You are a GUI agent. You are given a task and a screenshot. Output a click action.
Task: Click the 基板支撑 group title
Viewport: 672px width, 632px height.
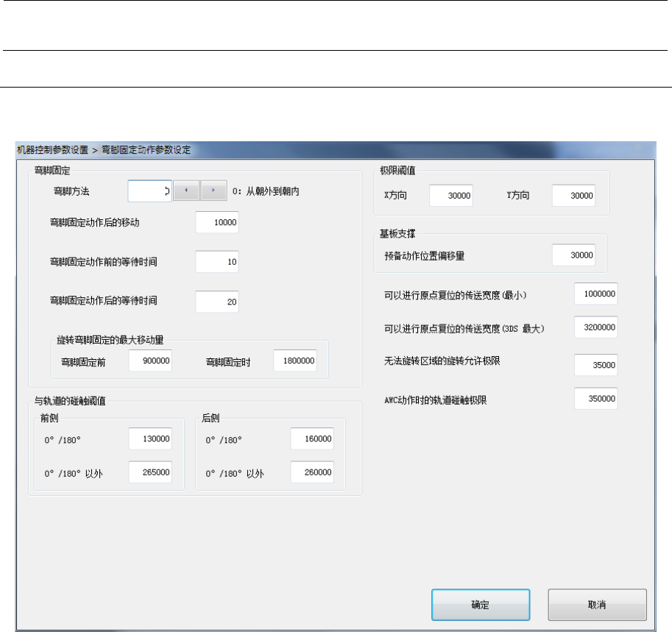click(x=397, y=233)
